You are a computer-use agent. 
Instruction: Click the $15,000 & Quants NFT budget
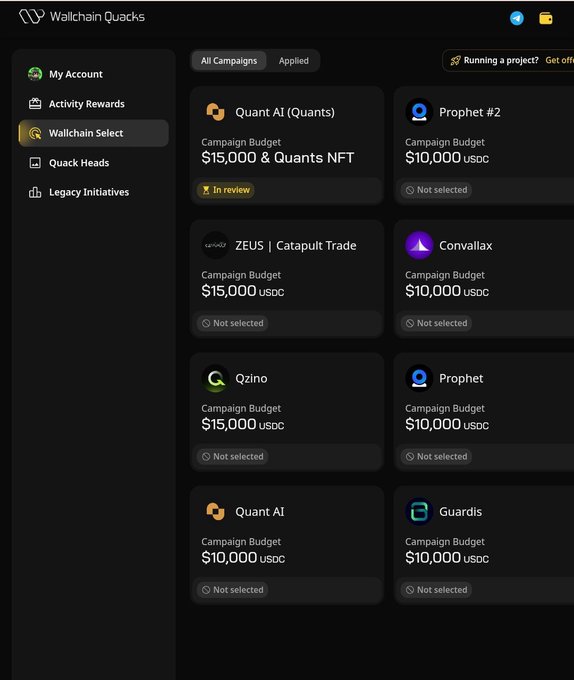277,158
